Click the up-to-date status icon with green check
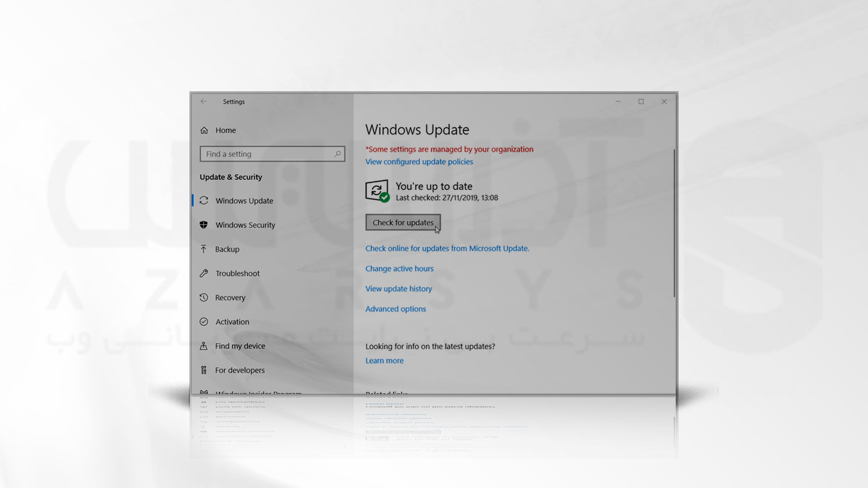The height and width of the screenshot is (488, 868). (377, 191)
